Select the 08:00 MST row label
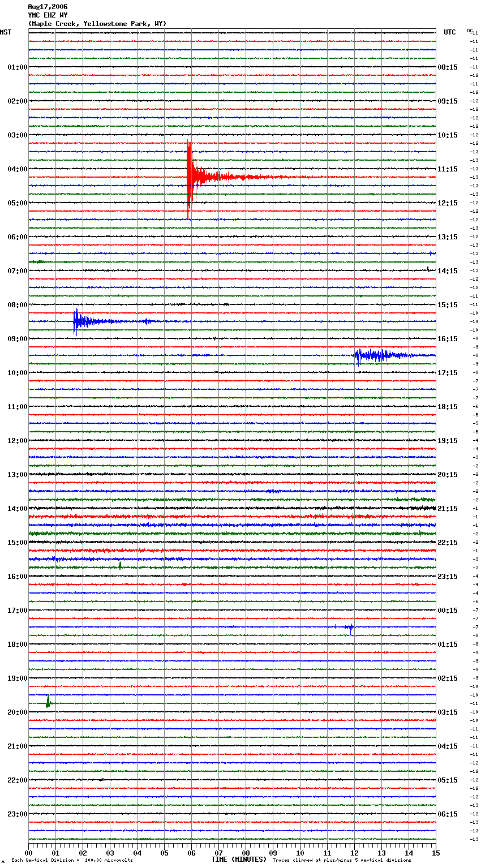481x868 pixels. pos(18,305)
